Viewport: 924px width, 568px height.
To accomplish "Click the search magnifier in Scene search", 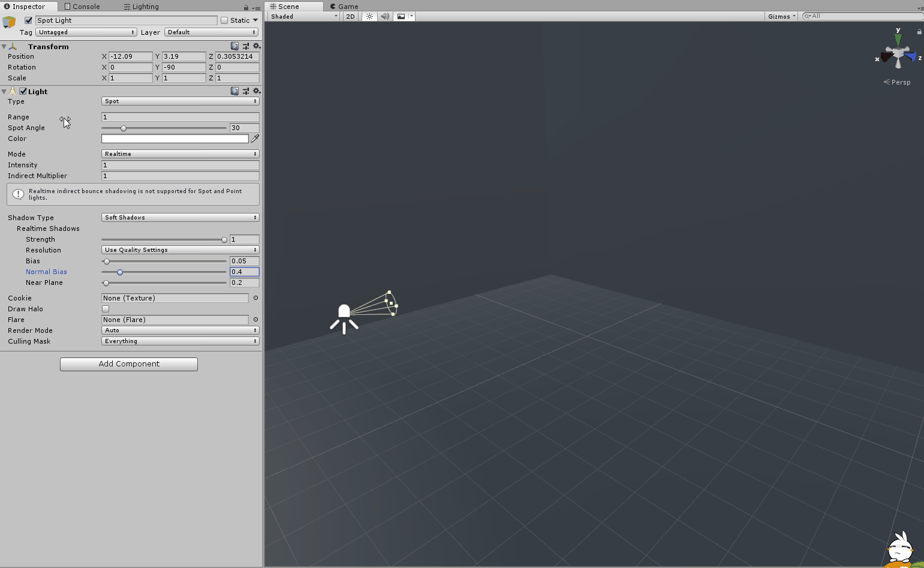I will click(x=808, y=16).
